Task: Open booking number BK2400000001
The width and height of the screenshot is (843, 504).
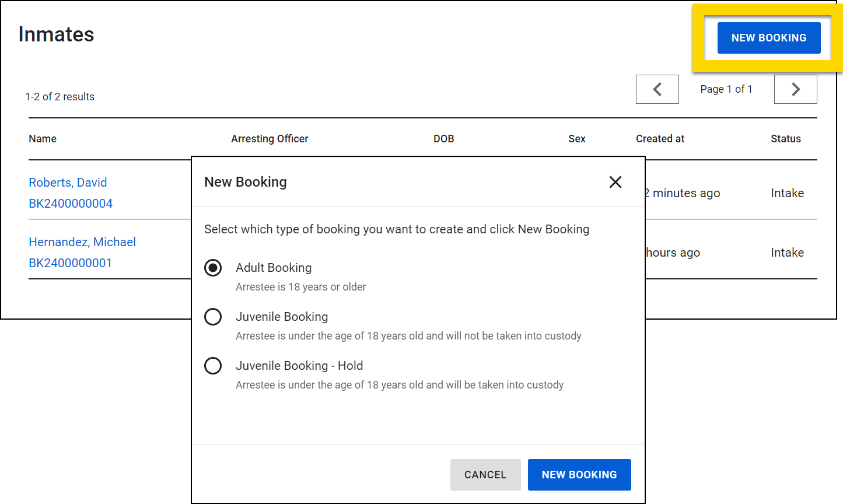Action: point(70,263)
